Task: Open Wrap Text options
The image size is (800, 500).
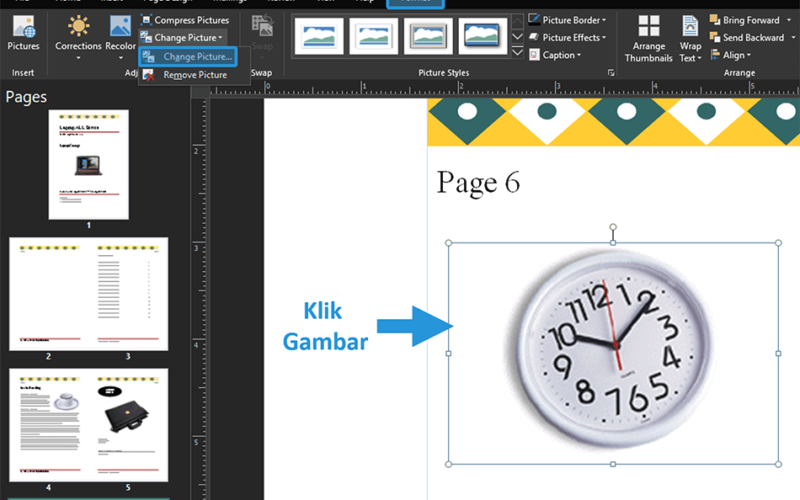Action: [x=690, y=39]
